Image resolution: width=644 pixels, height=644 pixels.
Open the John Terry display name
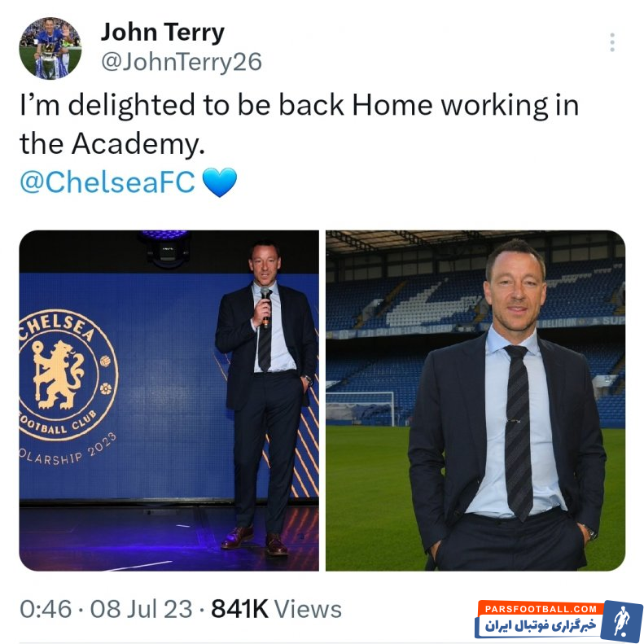163,33
